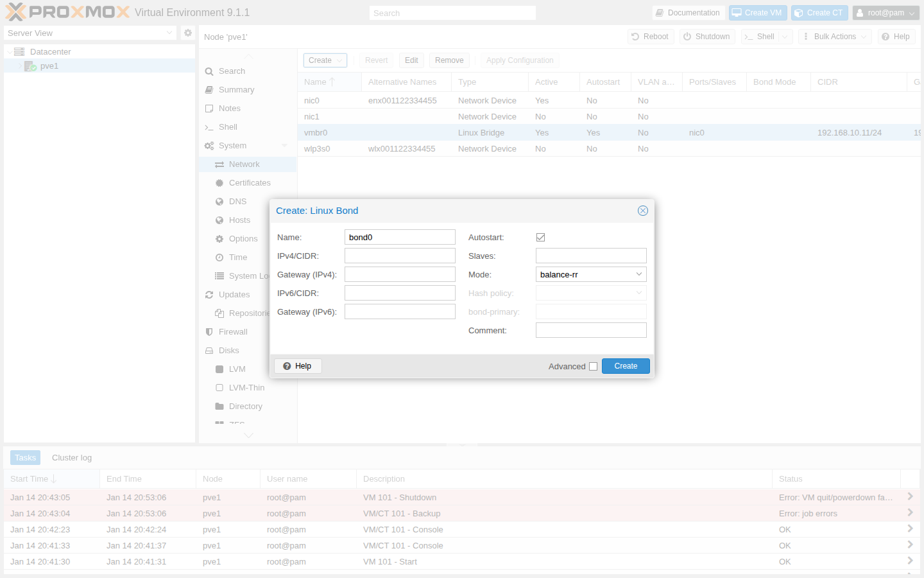Select the pve1 node in tree

(x=49, y=66)
